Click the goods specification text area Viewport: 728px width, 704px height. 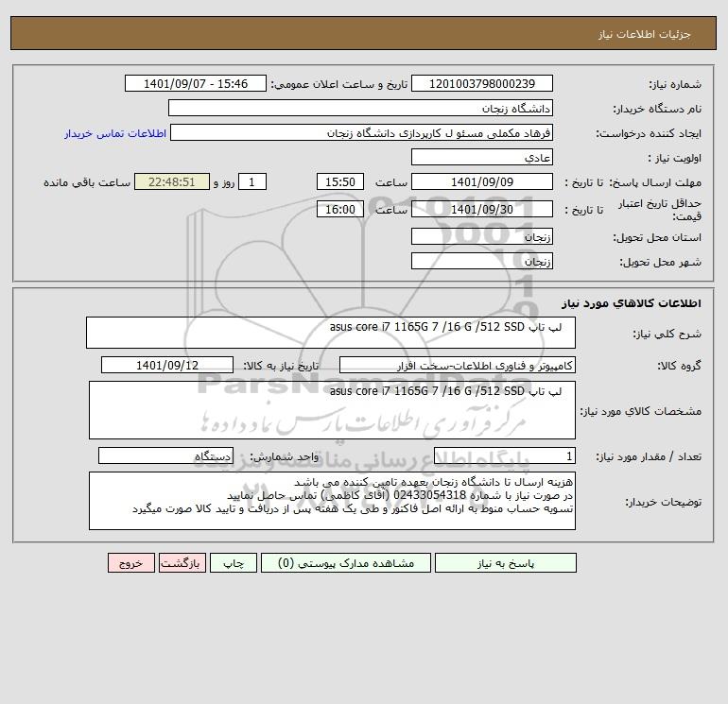pyautogui.click(x=332, y=410)
